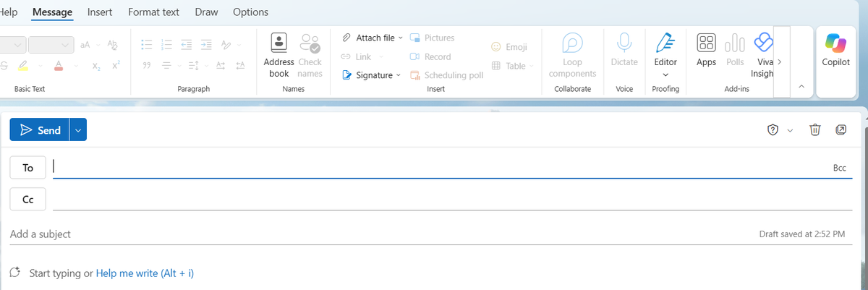Add a Scheduling poll

(x=446, y=75)
